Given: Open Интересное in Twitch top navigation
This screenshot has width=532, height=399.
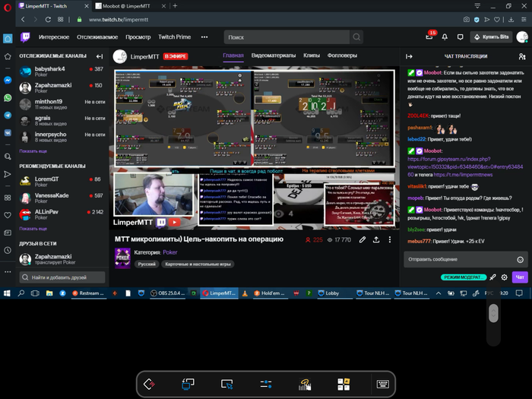Looking at the screenshot, I should click(x=54, y=37).
